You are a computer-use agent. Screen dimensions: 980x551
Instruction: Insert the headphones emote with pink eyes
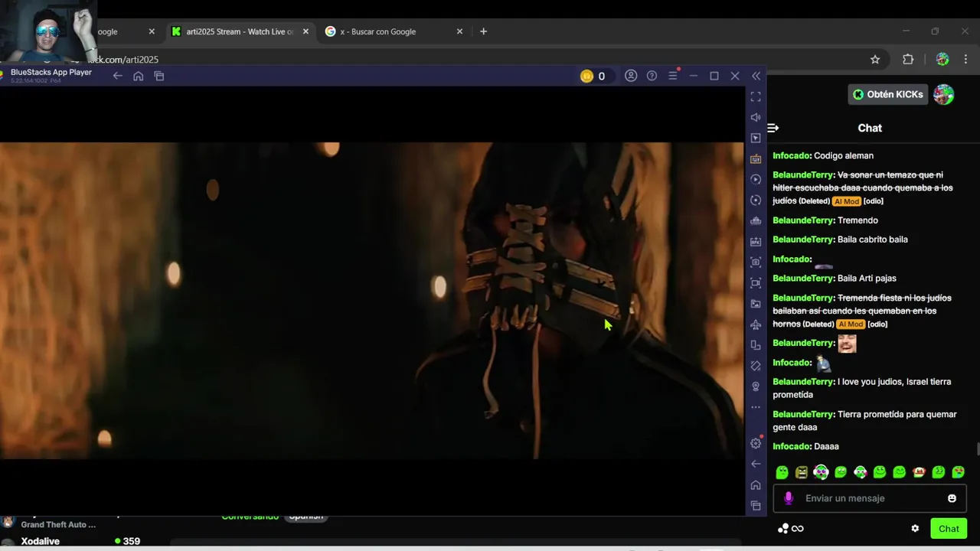[821, 472]
